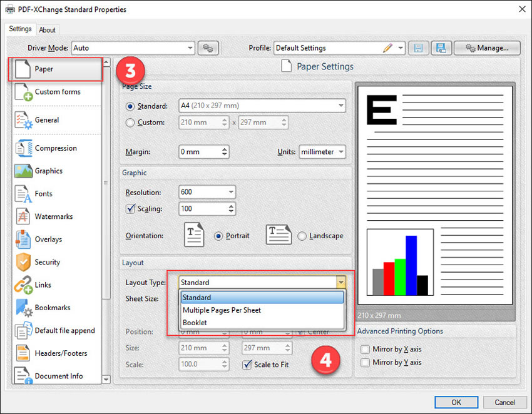This screenshot has width=532, height=414.
Task: Open the Watermarks category
Action: [x=56, y=216]
